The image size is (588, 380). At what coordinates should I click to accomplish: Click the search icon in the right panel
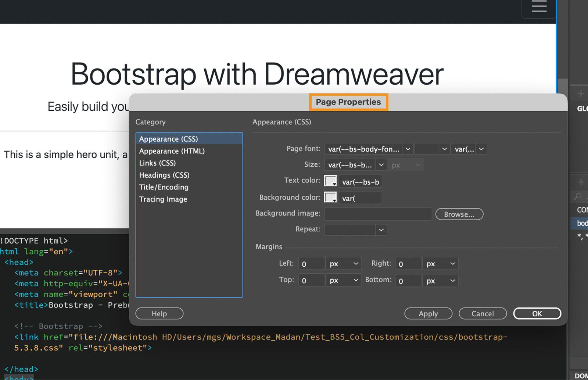click(x=578, y=196)
